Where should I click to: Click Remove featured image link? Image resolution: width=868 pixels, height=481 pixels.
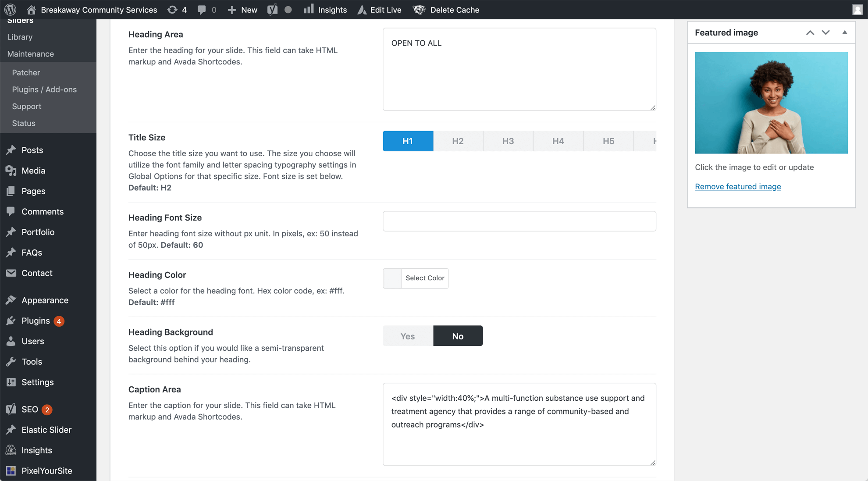tap(738, 186)
